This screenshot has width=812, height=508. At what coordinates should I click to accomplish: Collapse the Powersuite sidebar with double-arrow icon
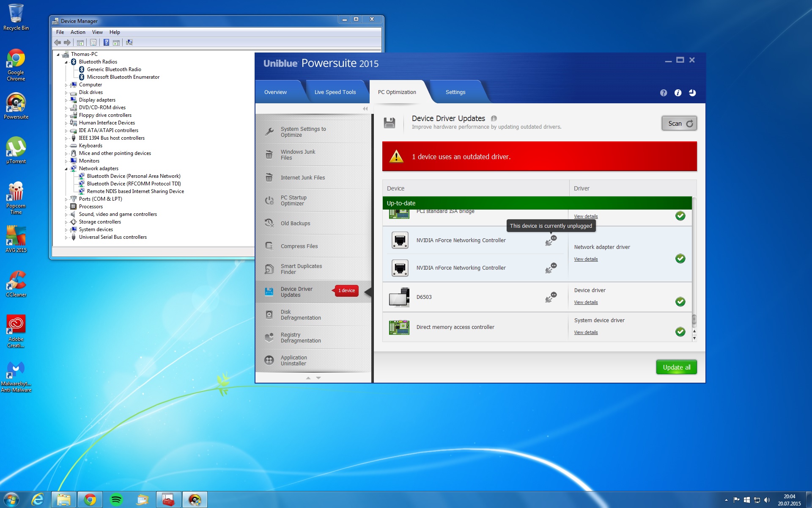tap(365, 109)
